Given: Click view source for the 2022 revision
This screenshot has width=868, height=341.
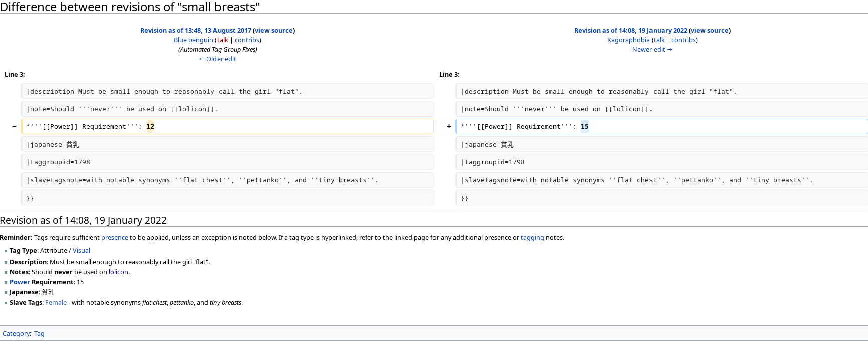Looking at the screenshot, I should point(709,31).
